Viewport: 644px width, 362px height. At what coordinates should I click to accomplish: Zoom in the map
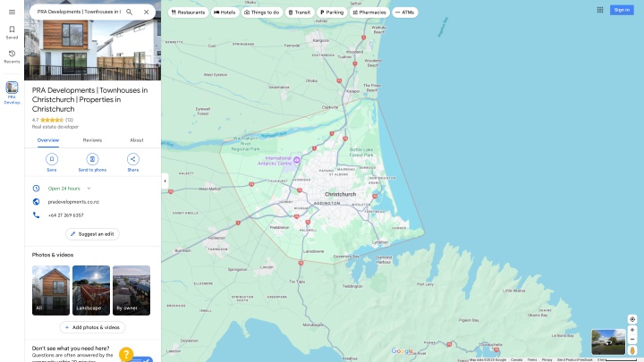[x=632, y=330]
